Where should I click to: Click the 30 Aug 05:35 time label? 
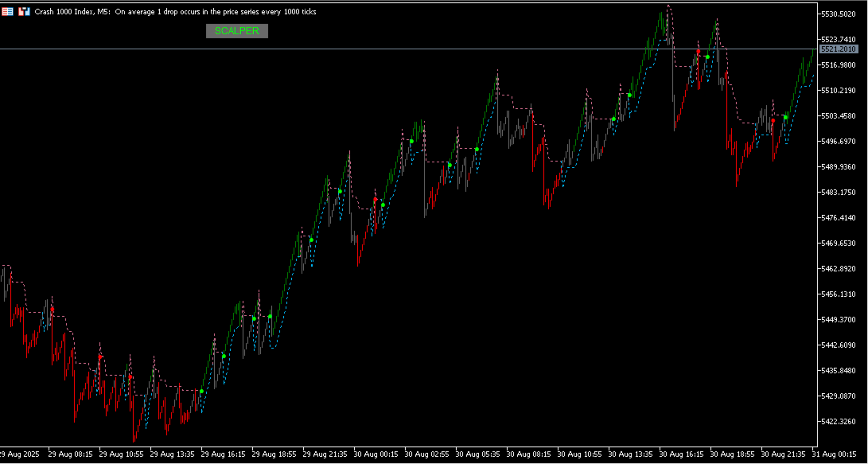pos(477,454)
